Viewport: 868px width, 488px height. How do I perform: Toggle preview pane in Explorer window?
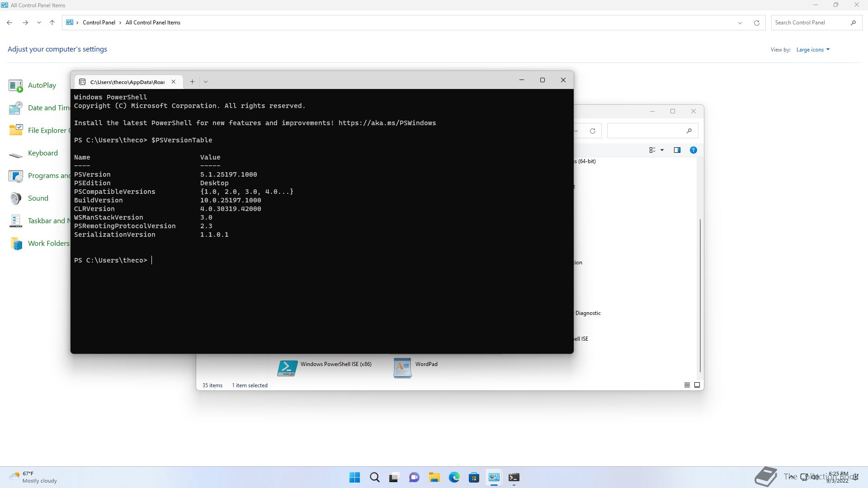click(677, 150)
